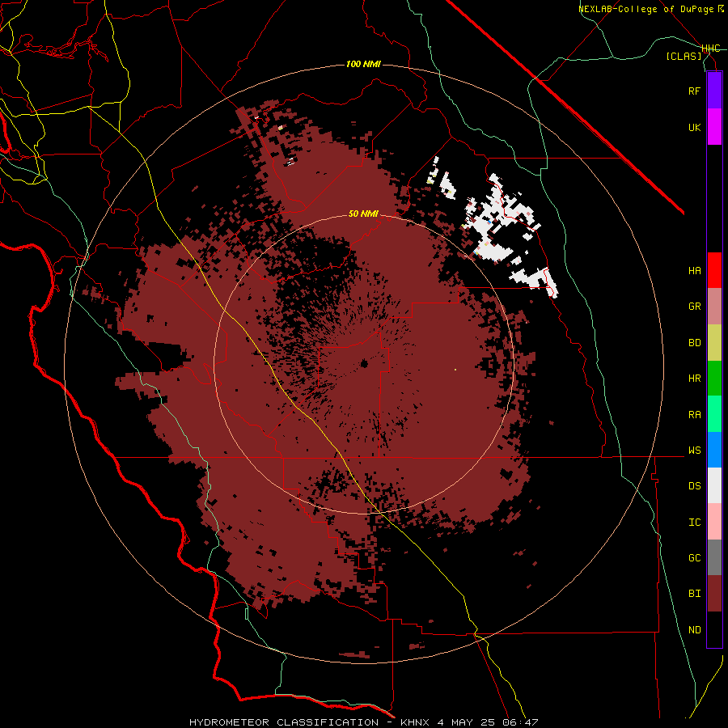The width and height of the screenshot is (728, 728).
Task: Pick the dark green HR legend swatch
Action: (714, 379)
